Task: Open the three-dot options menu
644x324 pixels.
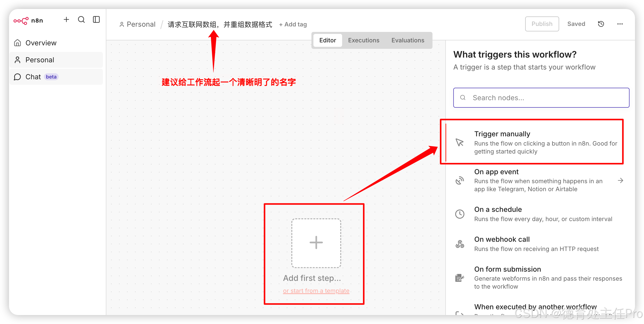Action: (x=620, y=24)
